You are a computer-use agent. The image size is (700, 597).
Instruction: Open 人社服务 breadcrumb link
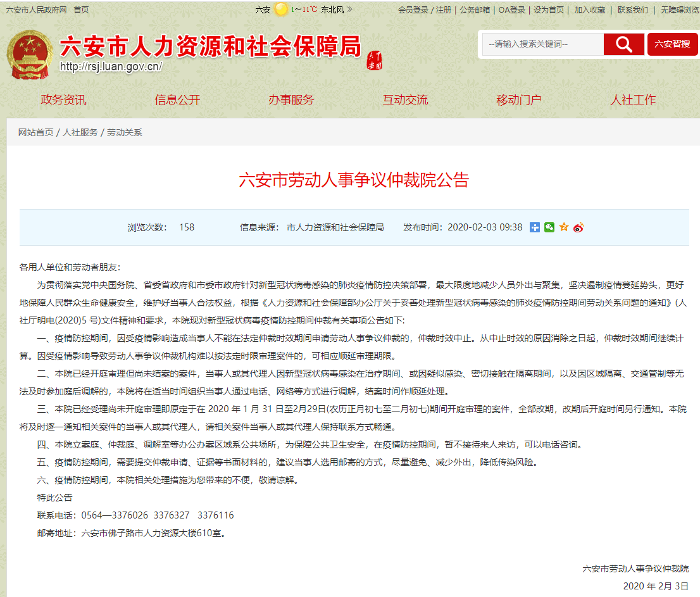pos(80,132)
